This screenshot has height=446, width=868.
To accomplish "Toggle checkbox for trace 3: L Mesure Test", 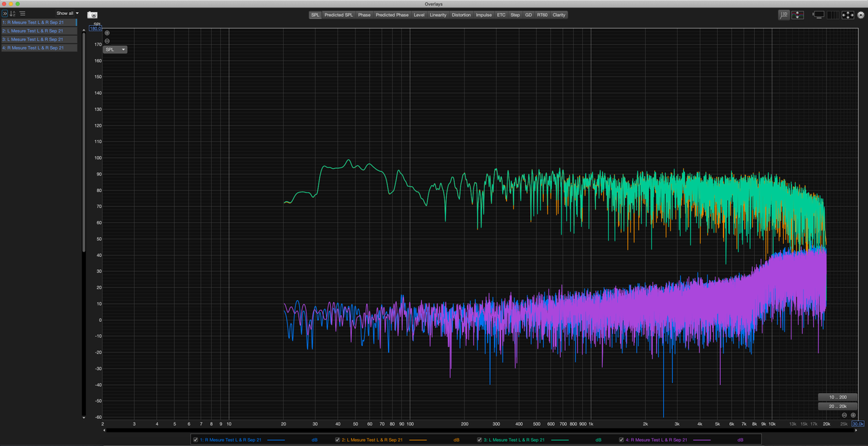I will tap(479, 440).
